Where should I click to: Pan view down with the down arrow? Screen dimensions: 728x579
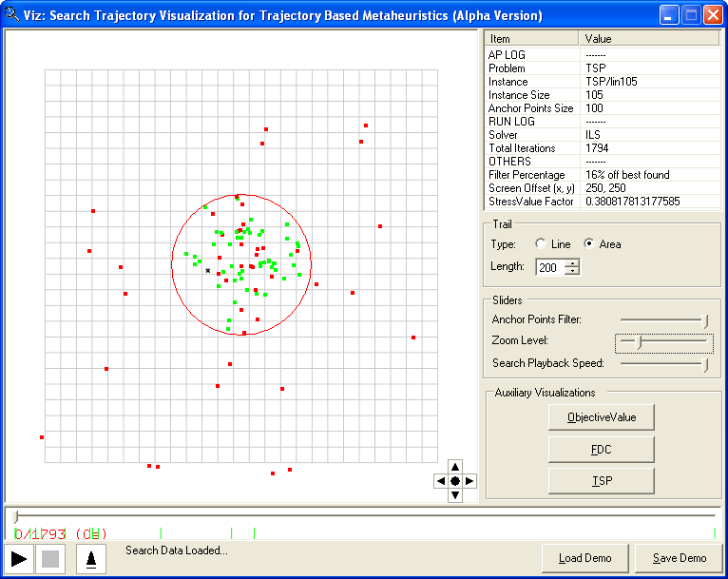[455, 495]
